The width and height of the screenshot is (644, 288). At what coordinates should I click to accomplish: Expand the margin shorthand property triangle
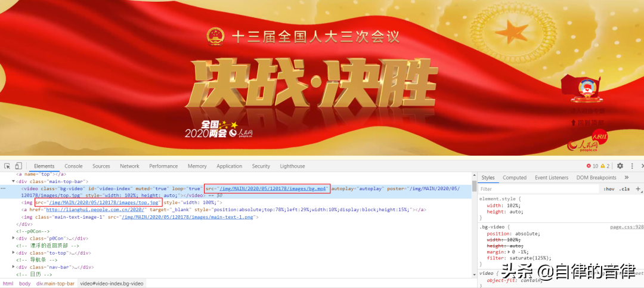(x=509, y=252)
